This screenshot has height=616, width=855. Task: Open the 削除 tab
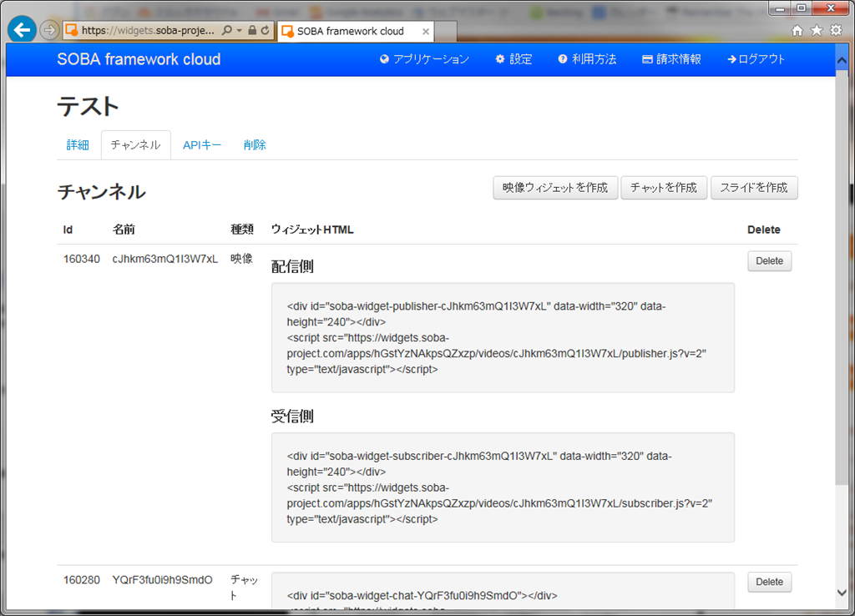[x=255, y=145]
